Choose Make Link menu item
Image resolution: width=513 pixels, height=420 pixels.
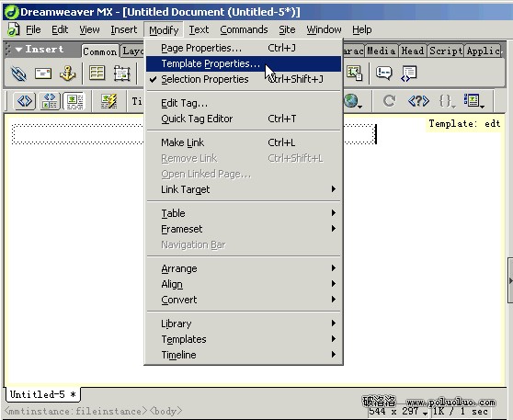[x=244, y=142]
